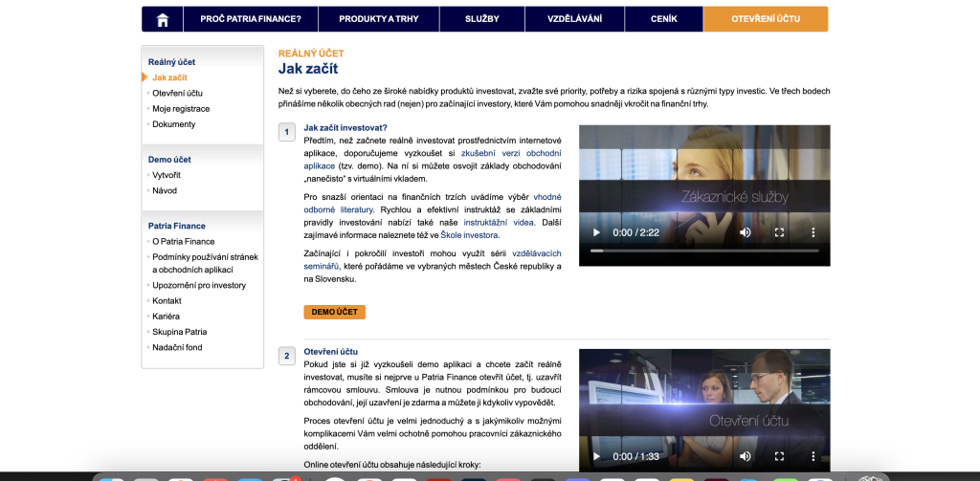Image resolution: width=980 pixels, height=481 pixels.
Task: Enter fullscreen on Otevření účtu video
Action: (779, 456)
